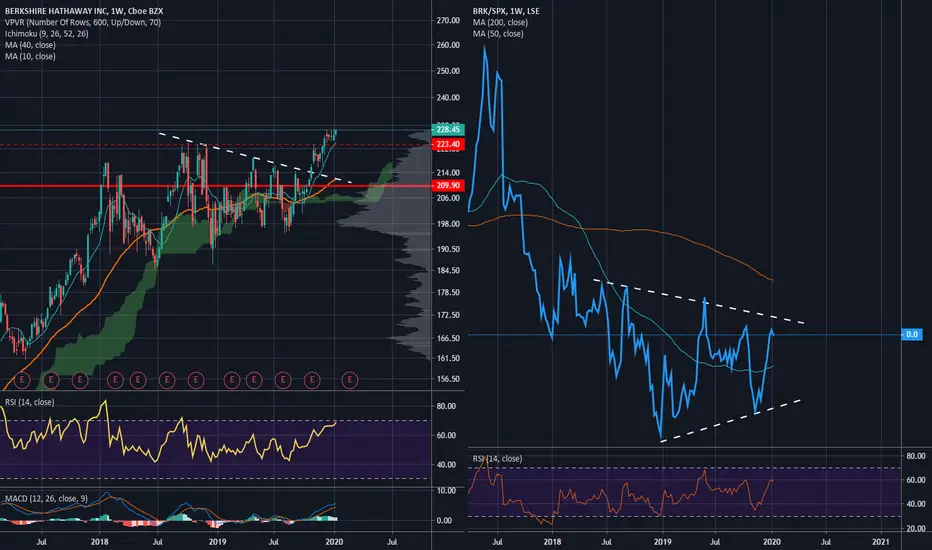This screenshot has height=550, width=932.
Task: Click the blue 0.0 value label
Action: click(x=912, y=334)
